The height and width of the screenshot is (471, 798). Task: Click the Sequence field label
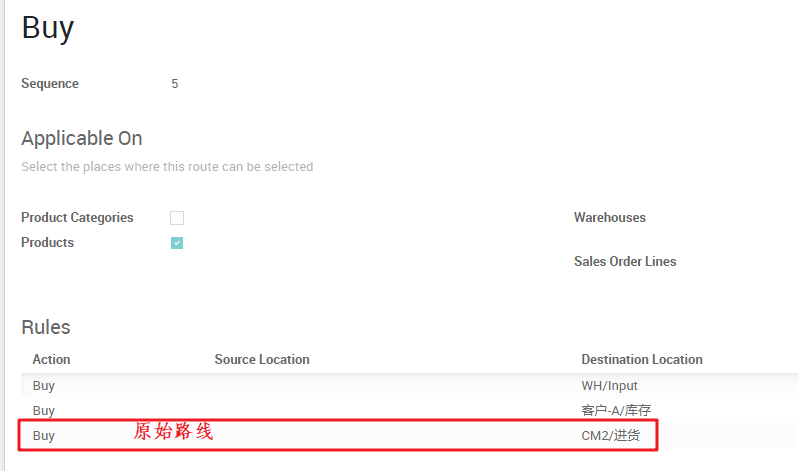[x=50, y=84]
